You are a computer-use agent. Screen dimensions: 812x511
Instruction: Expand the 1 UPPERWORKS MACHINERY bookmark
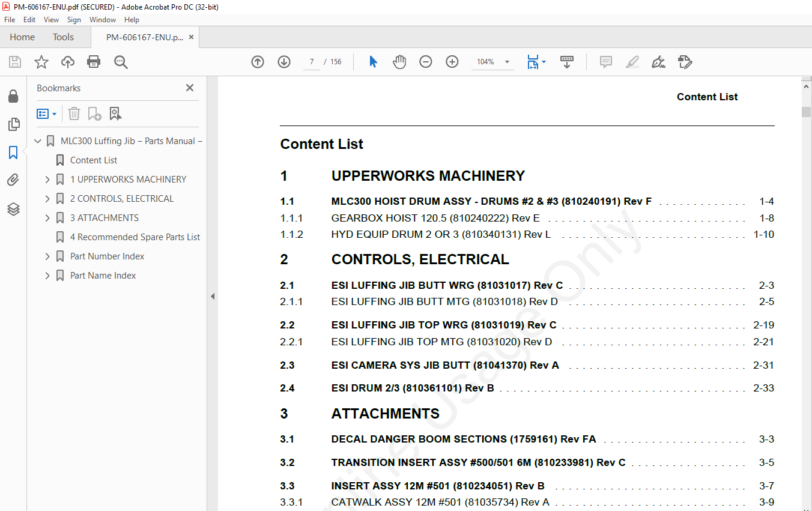tap(47, 180)
